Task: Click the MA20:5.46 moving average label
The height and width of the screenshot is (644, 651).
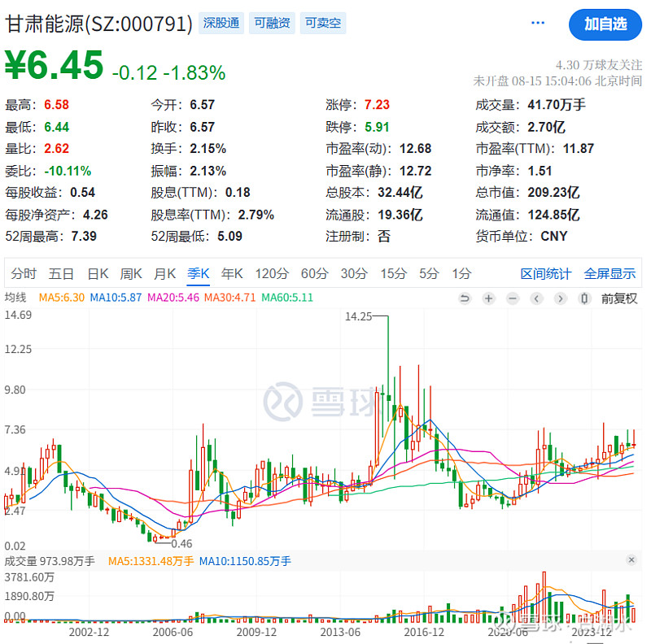Action: [173, 298]
